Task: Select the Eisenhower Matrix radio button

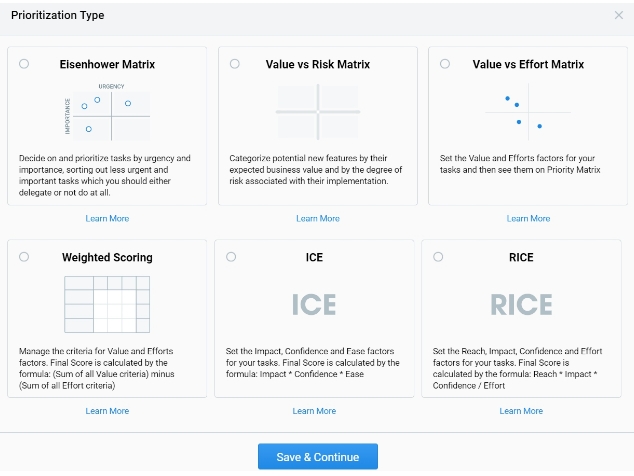Action: [x=24, y=64]
